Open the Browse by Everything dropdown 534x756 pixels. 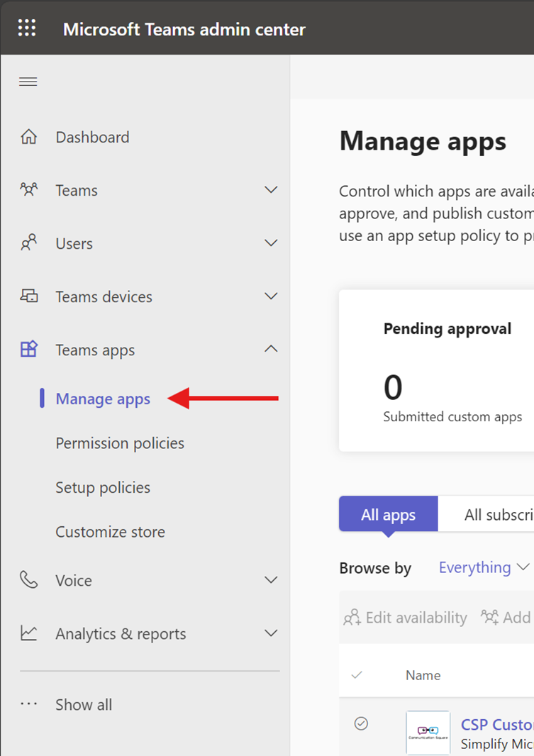(484, 567)
